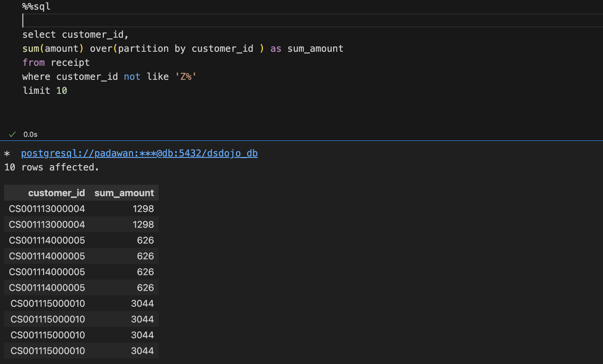This screenshot has width=603, height=364.
Task: Click the last 3044 value cell
Action: tap(142, 351)
